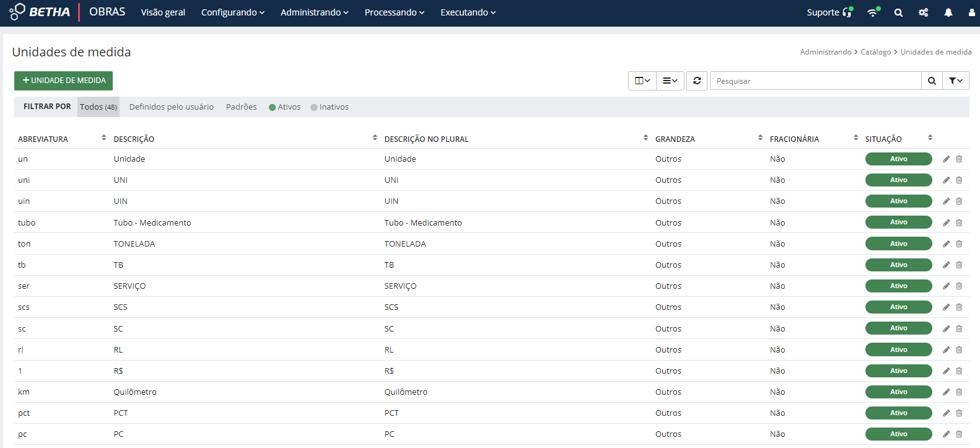Image resolution: width=980 pixels, height=448 pixels.
Task: Click + Unidade de medida button
Action: click(x=63, y=81)
